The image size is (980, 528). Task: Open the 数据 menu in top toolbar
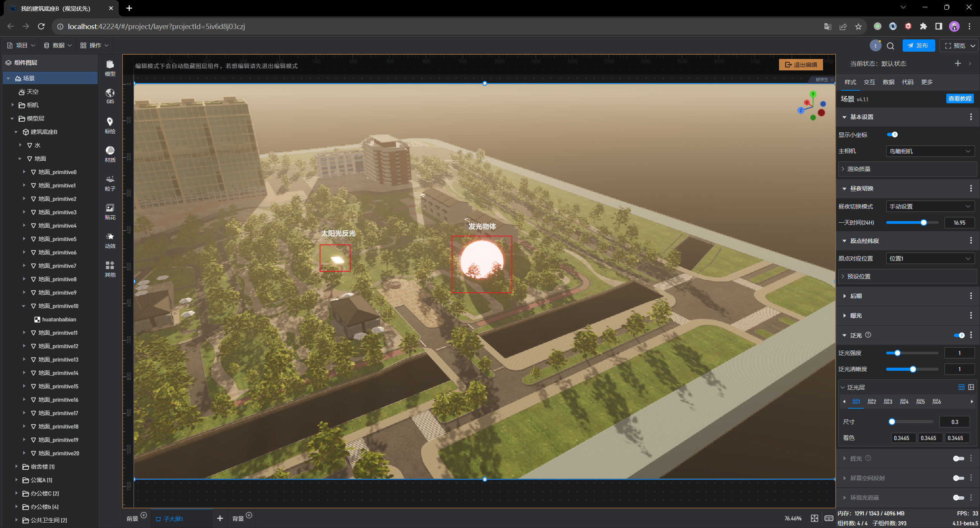tap(58, 46)
